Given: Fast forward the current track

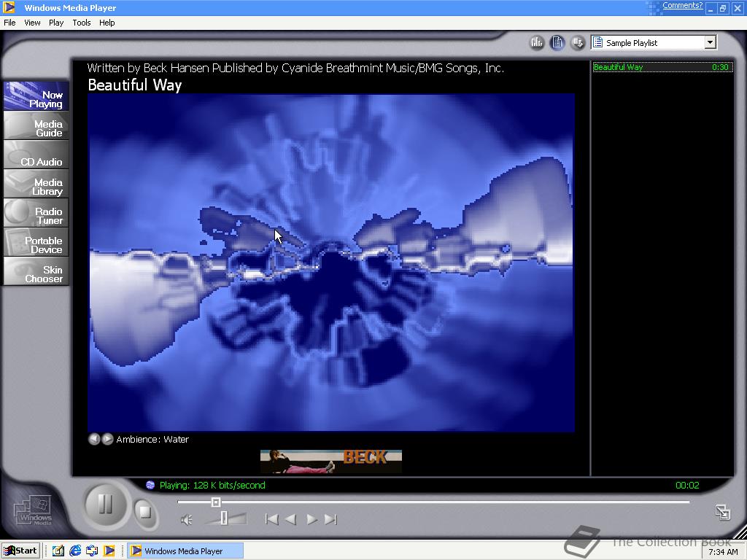Looking at the screenshot, I should 312,519.
